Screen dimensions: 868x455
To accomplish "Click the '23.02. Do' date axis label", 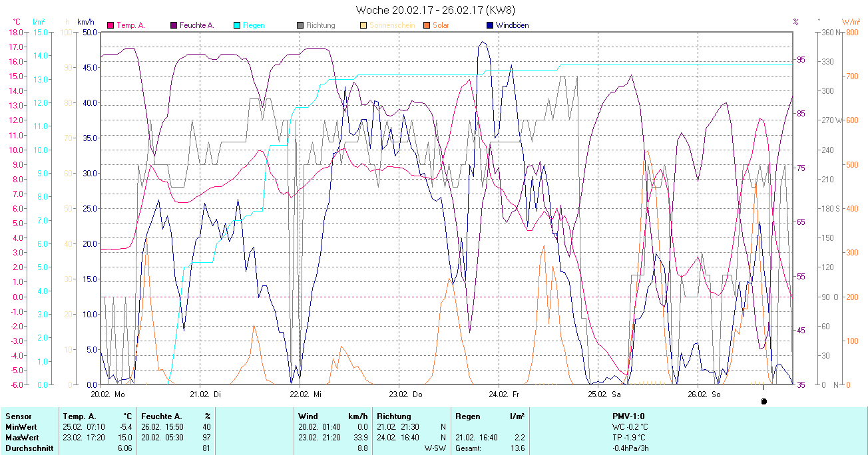I will coord(405,394).
